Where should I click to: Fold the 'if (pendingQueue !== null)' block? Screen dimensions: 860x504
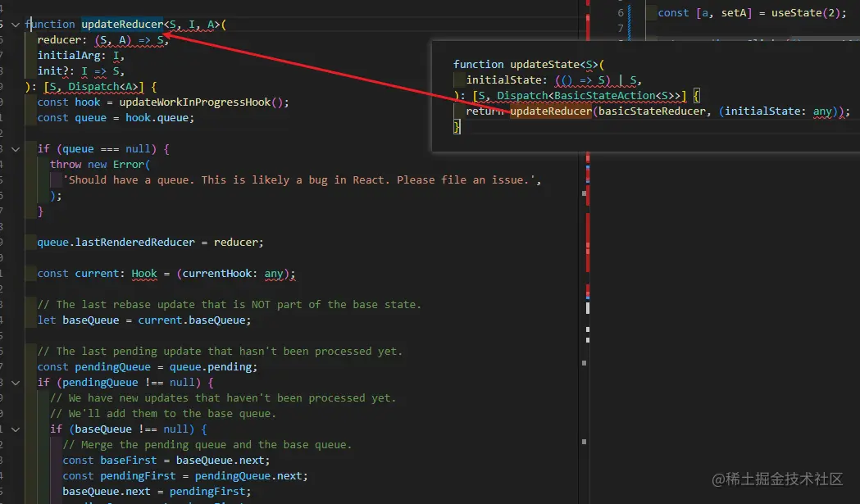coord(16,383)
